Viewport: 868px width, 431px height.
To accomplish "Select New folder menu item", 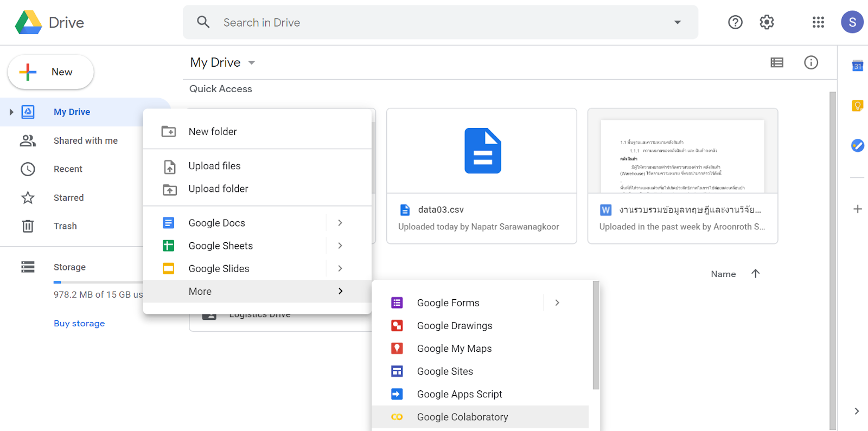I will tap(257, 132).
